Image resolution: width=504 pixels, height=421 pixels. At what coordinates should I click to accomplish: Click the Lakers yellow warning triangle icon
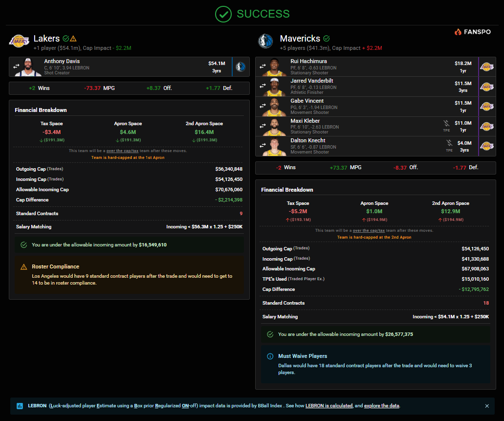(73, 39)
